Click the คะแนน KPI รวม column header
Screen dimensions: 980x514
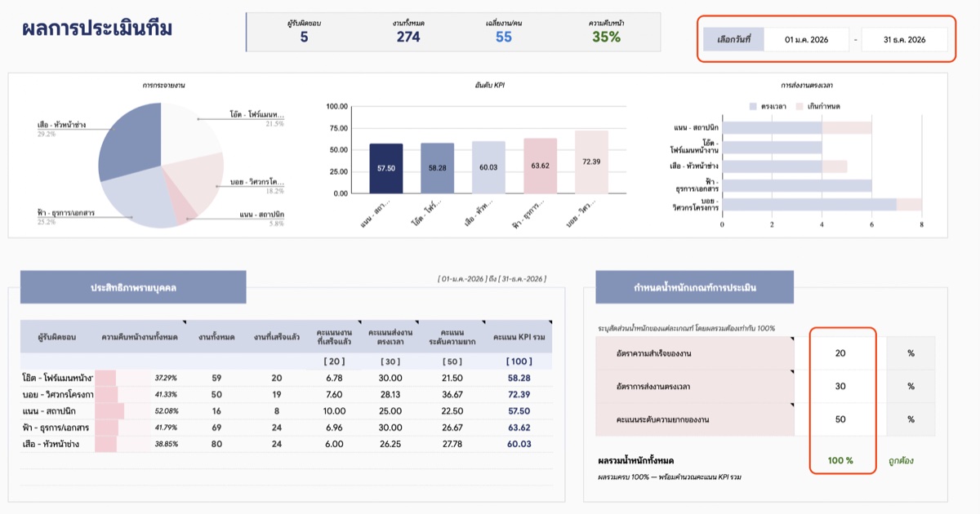click(x=519, y=336)
